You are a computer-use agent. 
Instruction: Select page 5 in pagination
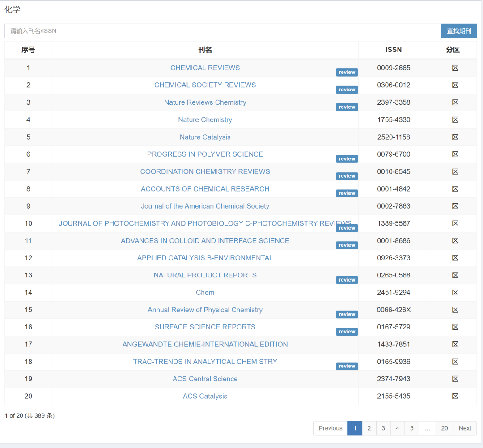(x=411, y=428)
